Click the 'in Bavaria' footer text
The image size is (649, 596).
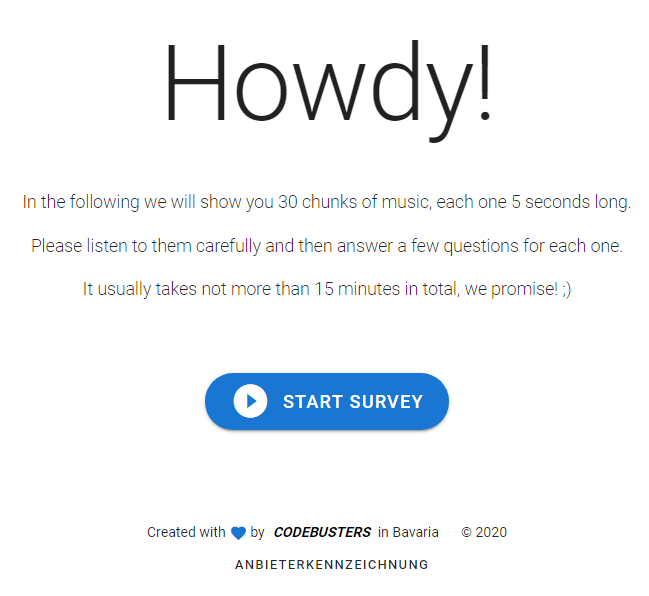tap(408, 532)
